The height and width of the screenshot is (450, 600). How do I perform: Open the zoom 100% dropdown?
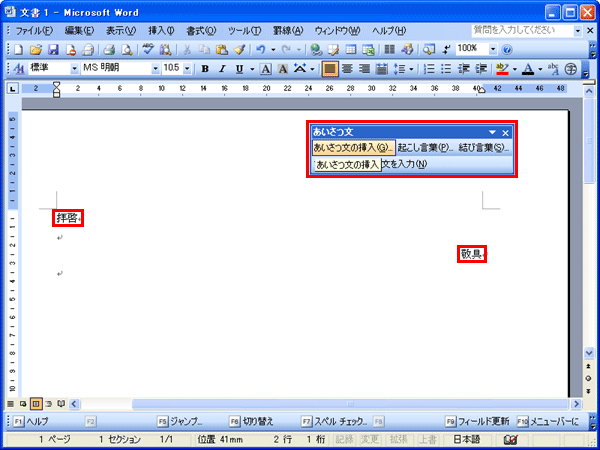click(x=493, y=49)
